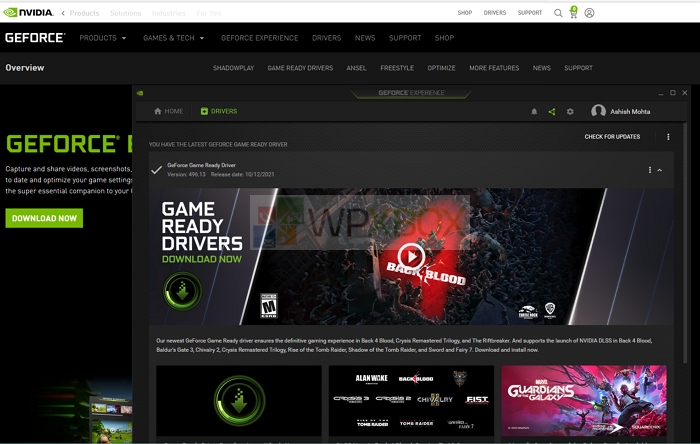Click the GeForce Game Ready Driver title
700x444 pixels.
201,165
